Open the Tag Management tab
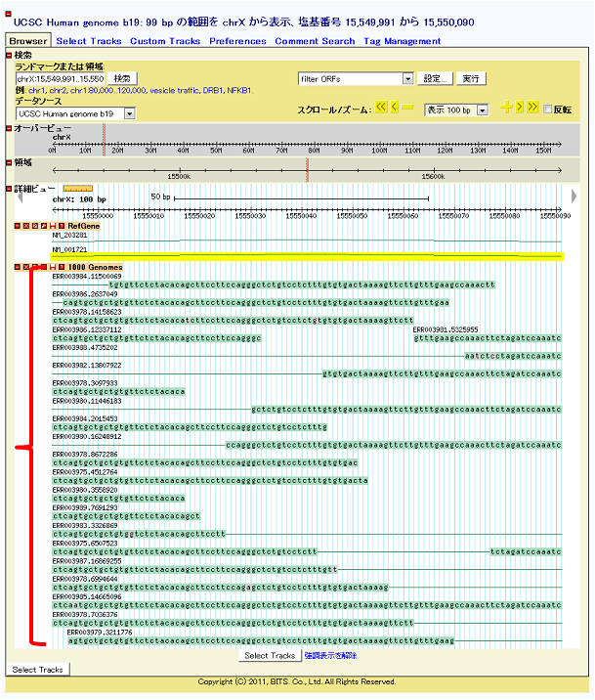This screenshot has height=700, width=595. [402, 41]
